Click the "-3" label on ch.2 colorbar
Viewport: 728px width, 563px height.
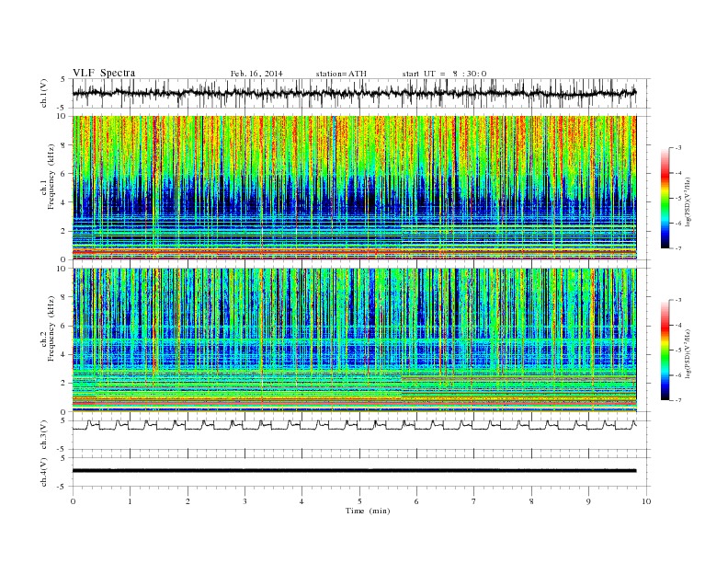pyautogui.click(x=678, y=300)
